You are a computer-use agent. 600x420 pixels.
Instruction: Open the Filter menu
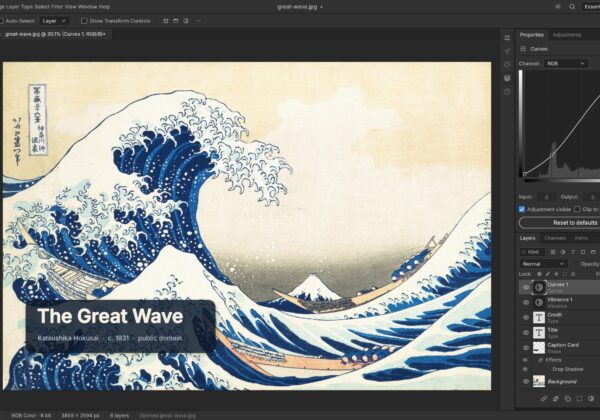point(57,7)
